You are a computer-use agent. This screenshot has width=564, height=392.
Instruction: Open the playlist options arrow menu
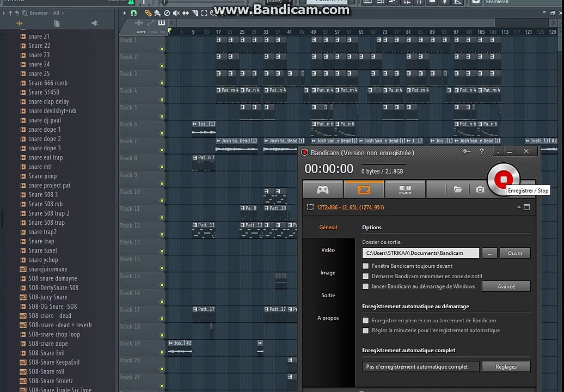(x=125, y=13)
